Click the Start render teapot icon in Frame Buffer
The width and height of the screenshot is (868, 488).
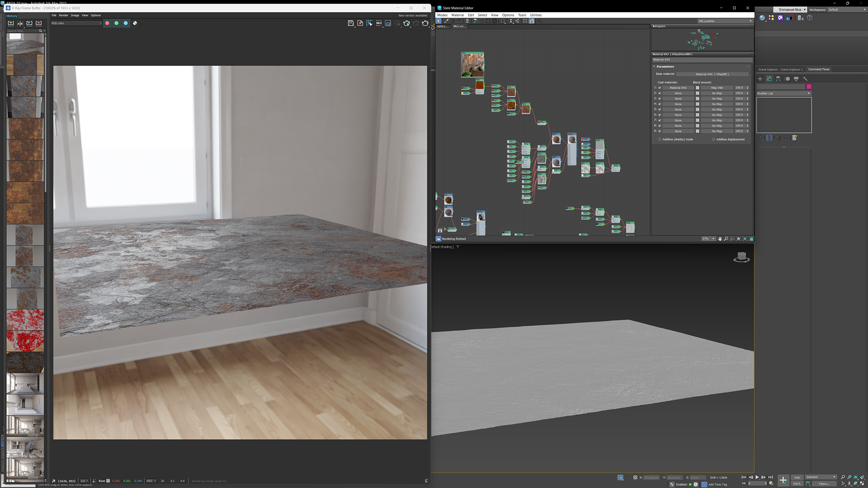pos(425,23)
